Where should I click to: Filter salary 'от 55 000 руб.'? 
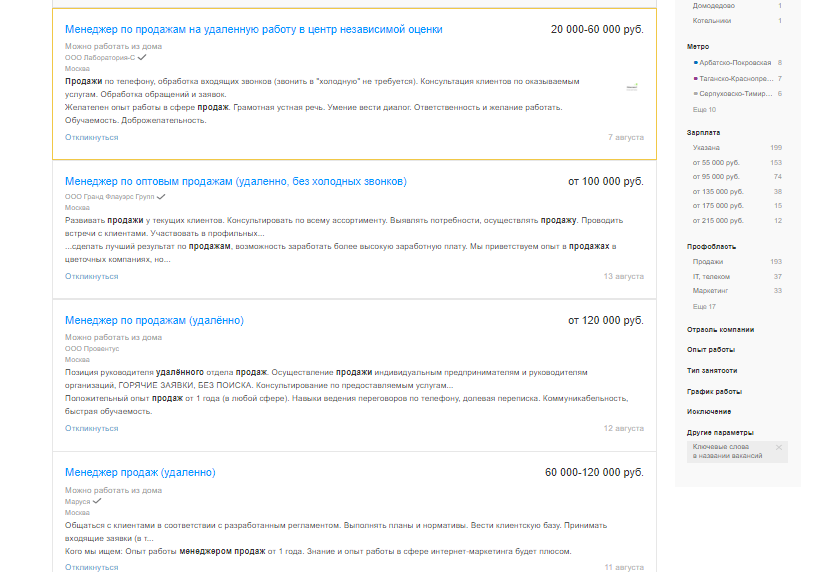[716, 163]
